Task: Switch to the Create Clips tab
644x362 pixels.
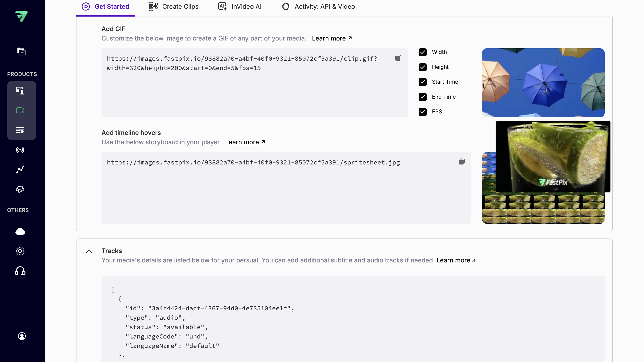Action: pyautogui.click(x=173, y=6)
